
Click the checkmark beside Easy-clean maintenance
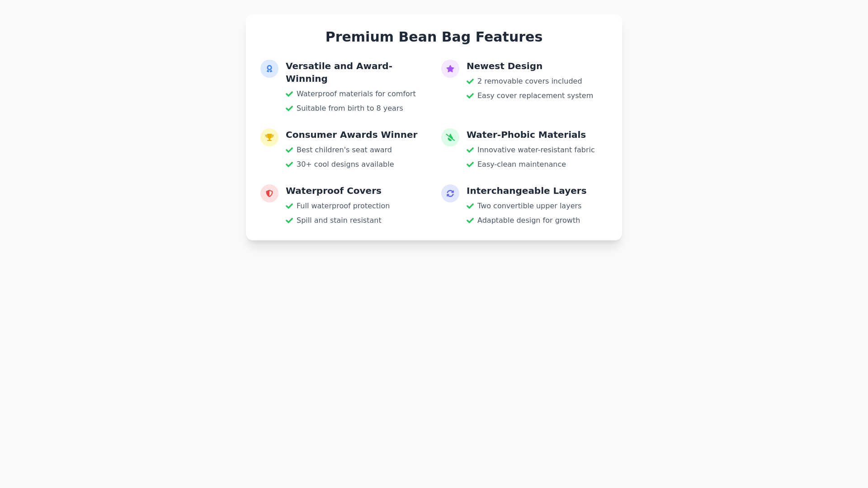click(470, 164)
